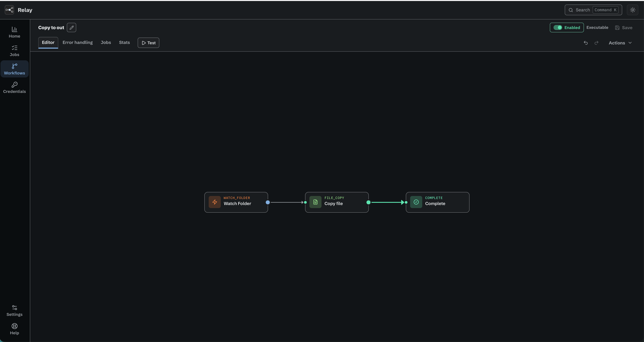This screenshot has width=644, height=342.
Task: Go to Workflows in the sidebar
Action: [x=14, y=69]
